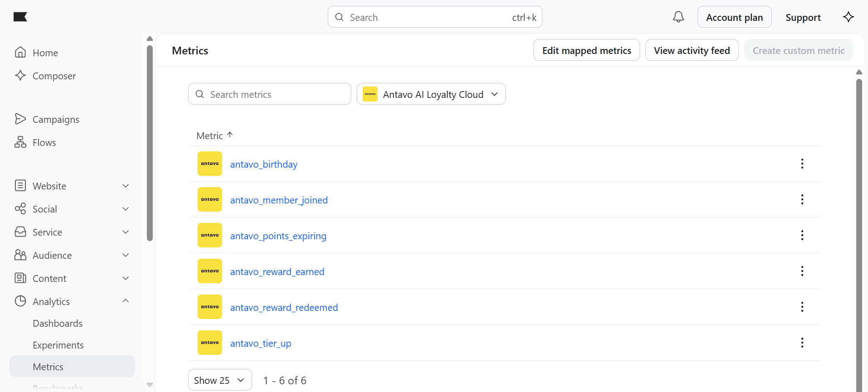Open more options for antavo_reward_earned

pyautogui.click(x=802, y=271)
